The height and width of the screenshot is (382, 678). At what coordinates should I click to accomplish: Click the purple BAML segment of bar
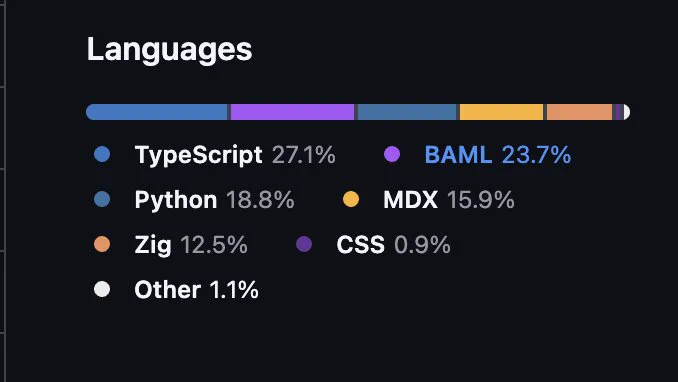point(292,112)
